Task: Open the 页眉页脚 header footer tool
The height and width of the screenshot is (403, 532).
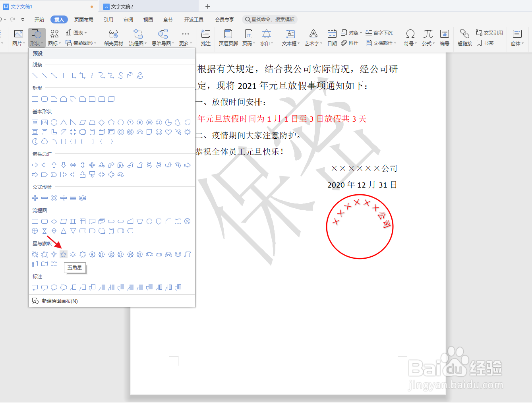Action: click(x=228, y=38)
